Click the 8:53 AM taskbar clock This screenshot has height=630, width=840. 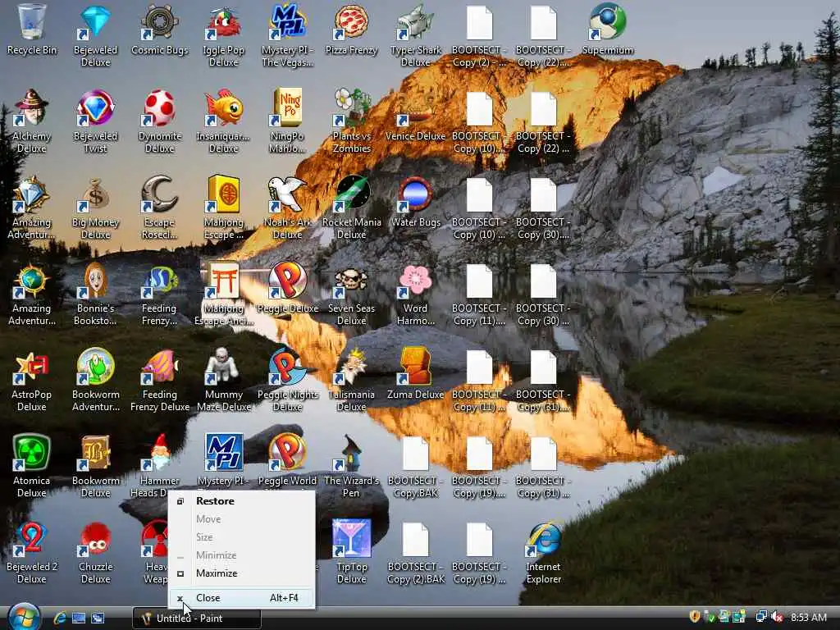coord(809,617)
